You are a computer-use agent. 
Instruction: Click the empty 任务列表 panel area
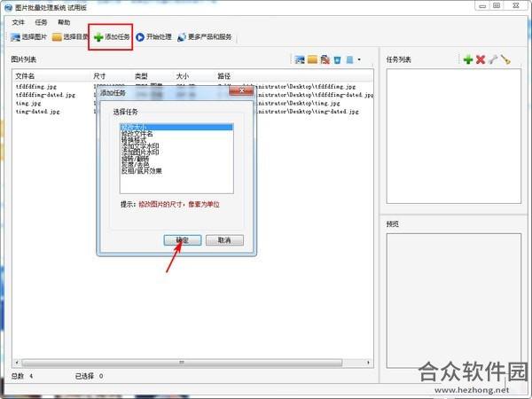454,136
